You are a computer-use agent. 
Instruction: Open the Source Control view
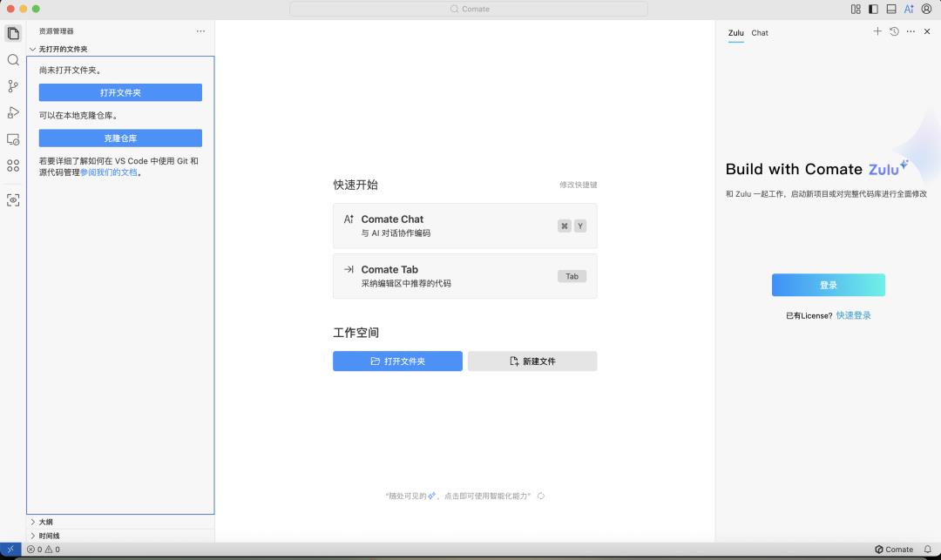[13, 86]
